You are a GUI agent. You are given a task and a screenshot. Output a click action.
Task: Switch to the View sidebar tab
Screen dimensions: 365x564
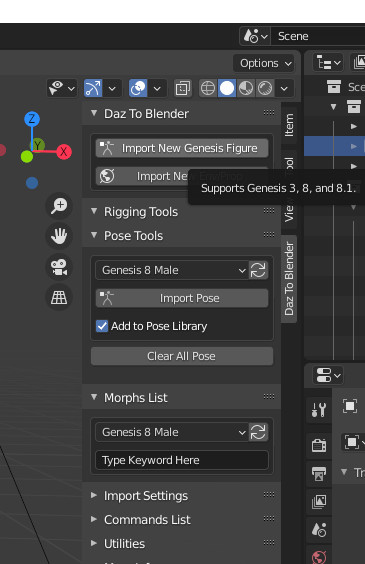coord(289,214)
